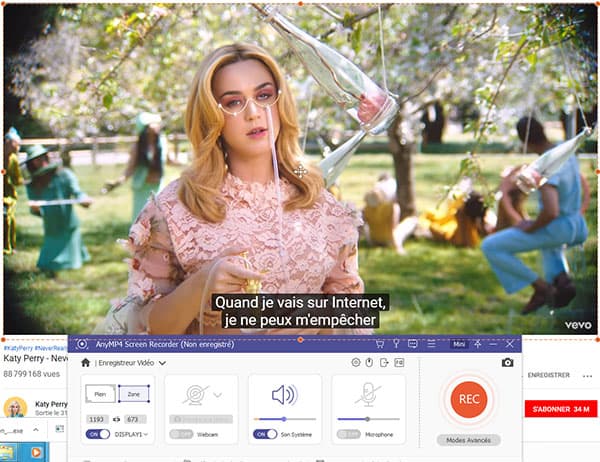This screenshot has height=462, width=600.
Task: Take a screenshot with the camera icon
Action: [507, 363]
